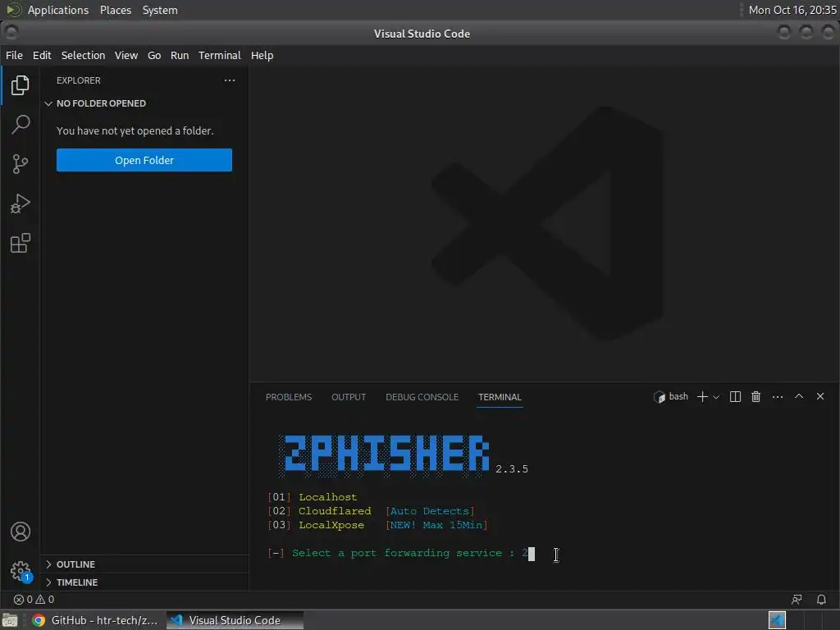Viewport: 840px width, 630px height.
Task: Open the Extensions view icon
Action: coord(21,243)
